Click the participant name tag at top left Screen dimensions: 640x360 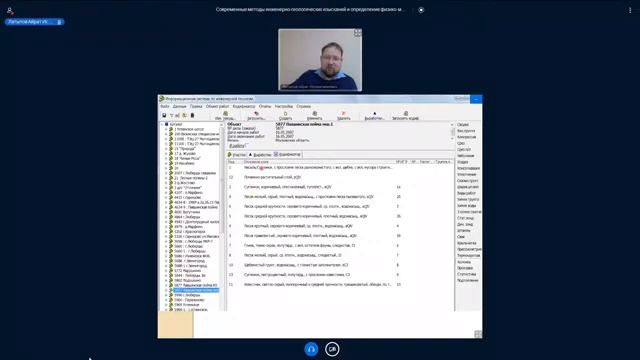pos(34,22)
